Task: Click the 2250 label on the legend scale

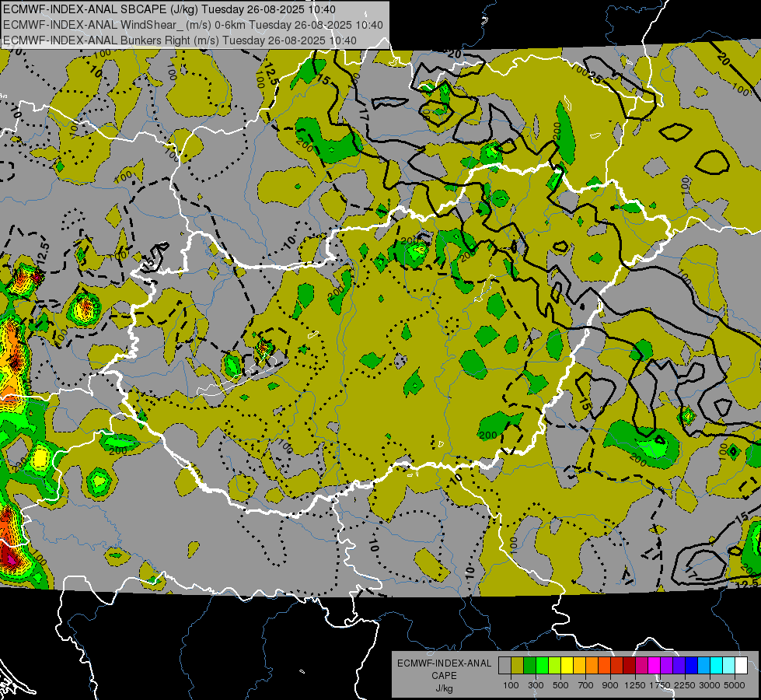Action: point(685,685)
